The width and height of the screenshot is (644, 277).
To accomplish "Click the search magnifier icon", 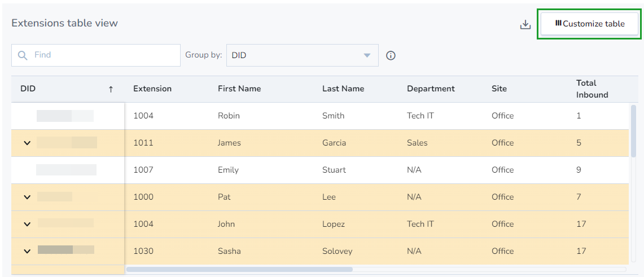I will (23, 55).
